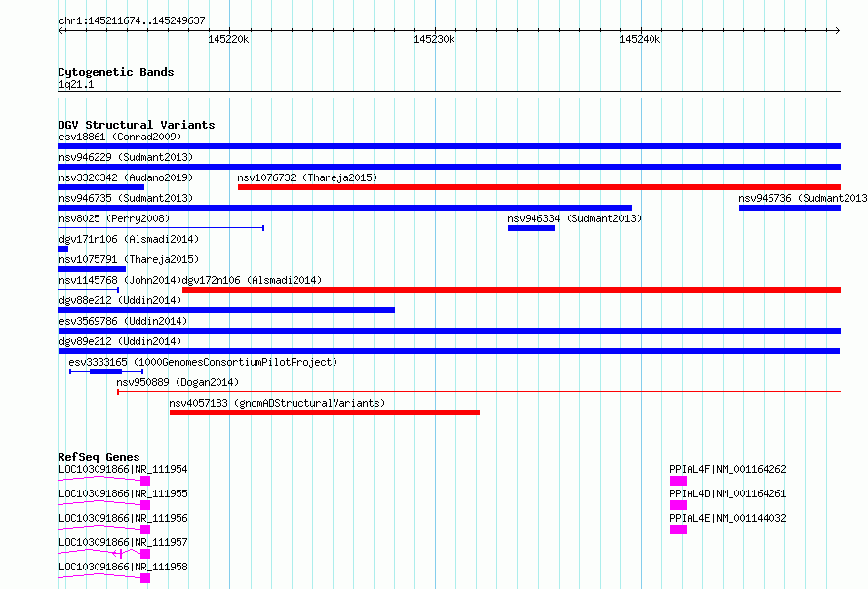Image resolution: width=868 pixels, height=589 pixels.
Task: Click the 145230k ruler mark
Action: tap(434, 39)
